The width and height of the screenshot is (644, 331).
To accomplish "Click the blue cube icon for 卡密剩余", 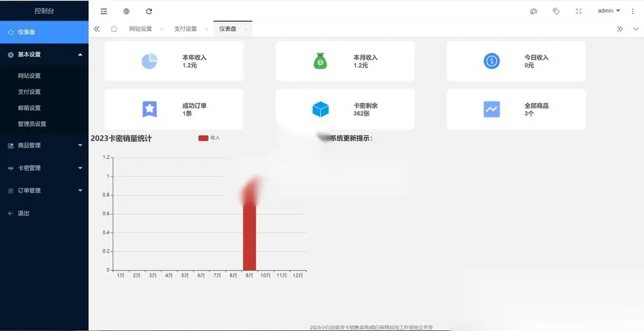I will click(x=320, y=109).
